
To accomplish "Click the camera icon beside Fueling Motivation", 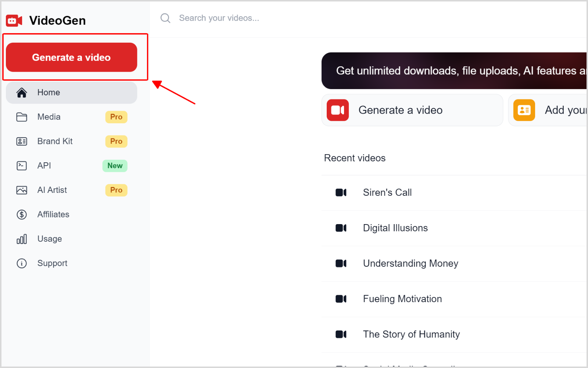I will pos(341,299).
